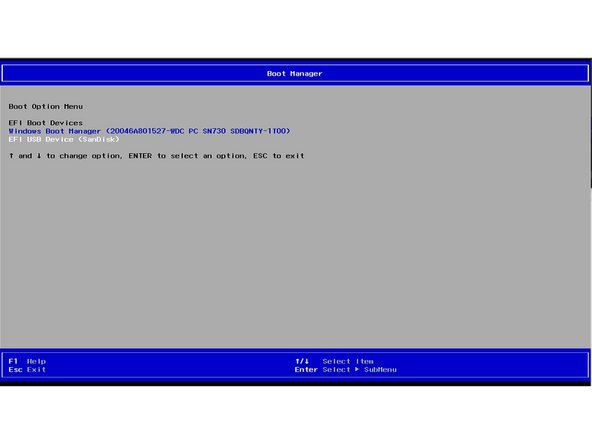The width and height of the screenshot is (592, 444).
Task: Select EFI USB Device (SanDisk) entry
Action: pos(64,139)
